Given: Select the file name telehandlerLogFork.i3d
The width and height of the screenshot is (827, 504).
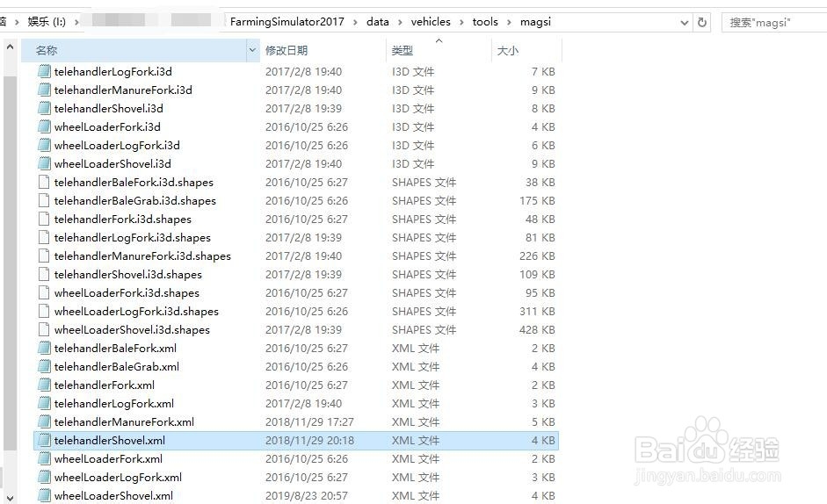Looking at the screenshot, I should 112,71.
